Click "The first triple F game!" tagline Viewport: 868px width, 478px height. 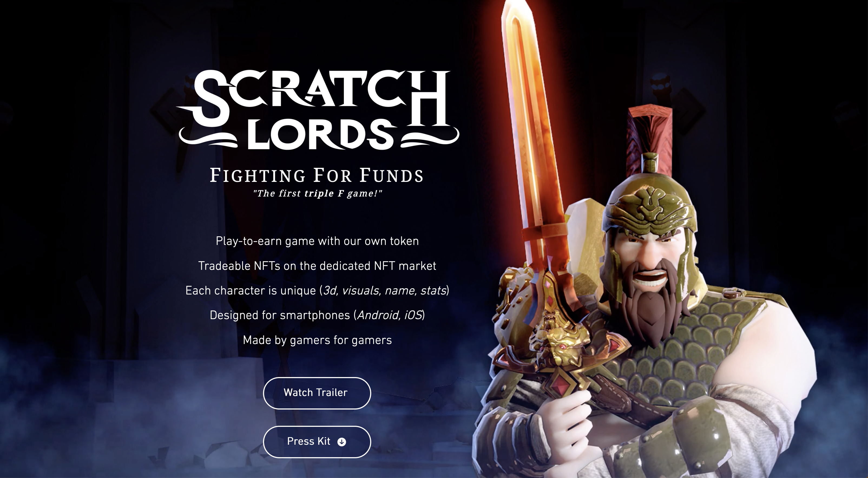coord(317,194)
